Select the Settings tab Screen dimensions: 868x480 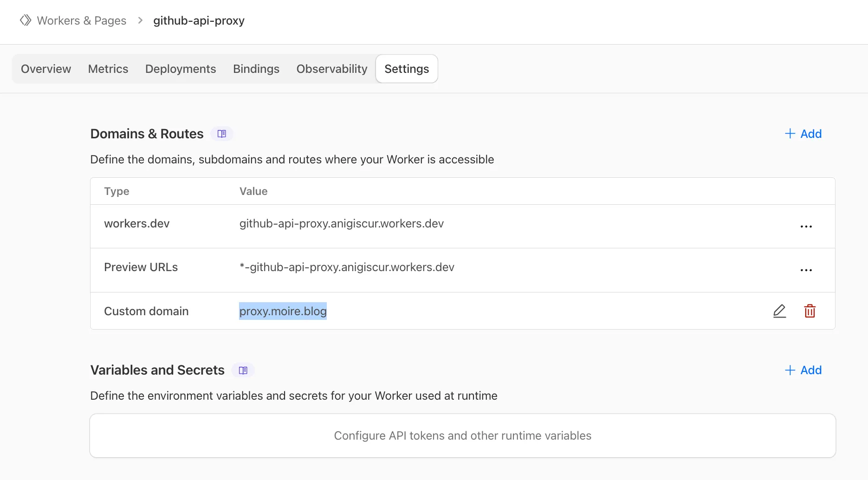407,69
